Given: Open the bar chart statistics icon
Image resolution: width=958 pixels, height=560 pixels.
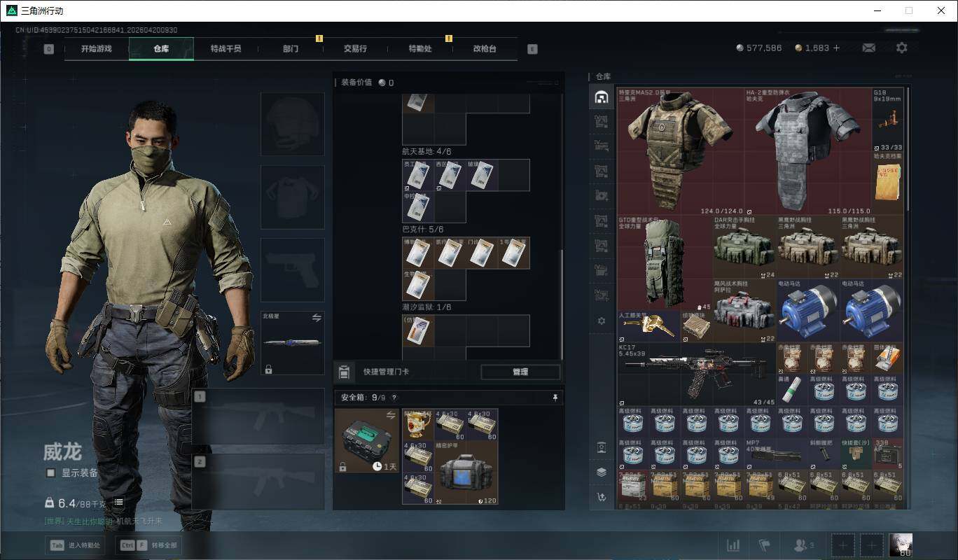Looking at the screenshot, I should coord(733,545).
